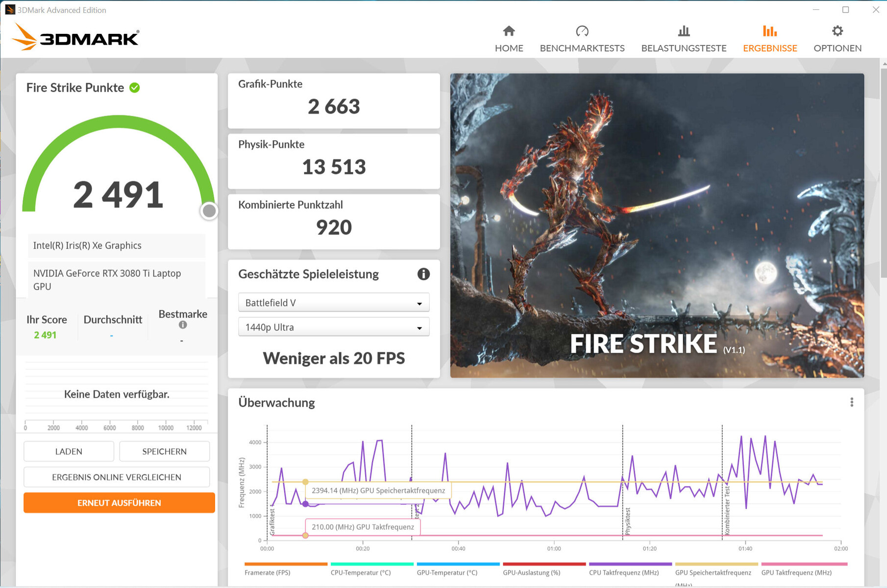Click the Überwachung section heading

click(276, 402)
